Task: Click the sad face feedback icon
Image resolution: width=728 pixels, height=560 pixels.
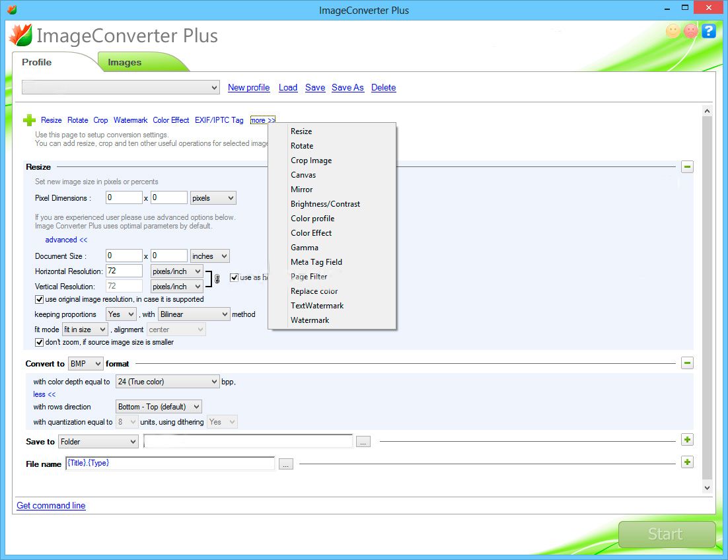Action: [x=690, y=30]
